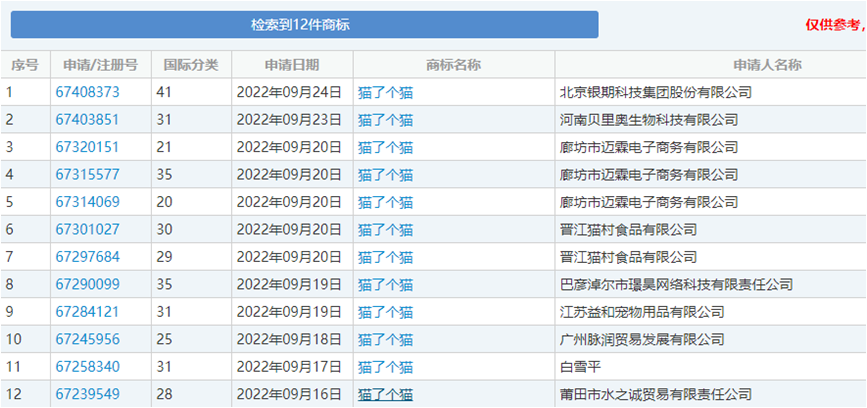Open registration number 67258340
Viewport: 867px width, 408px height.
(x=87, y=367)
